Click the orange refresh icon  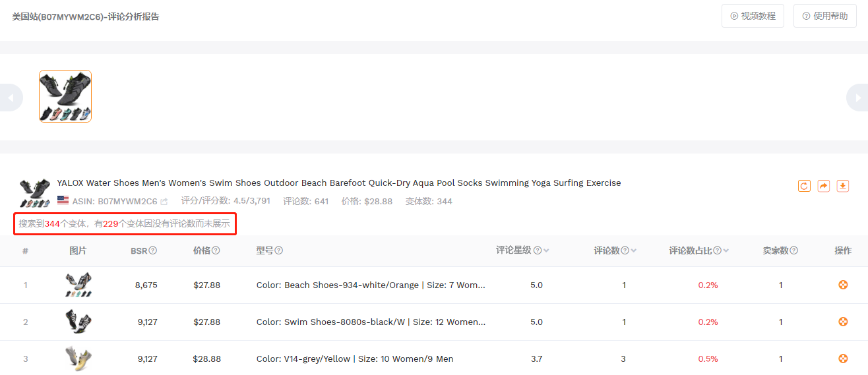(x=804, y=186)
